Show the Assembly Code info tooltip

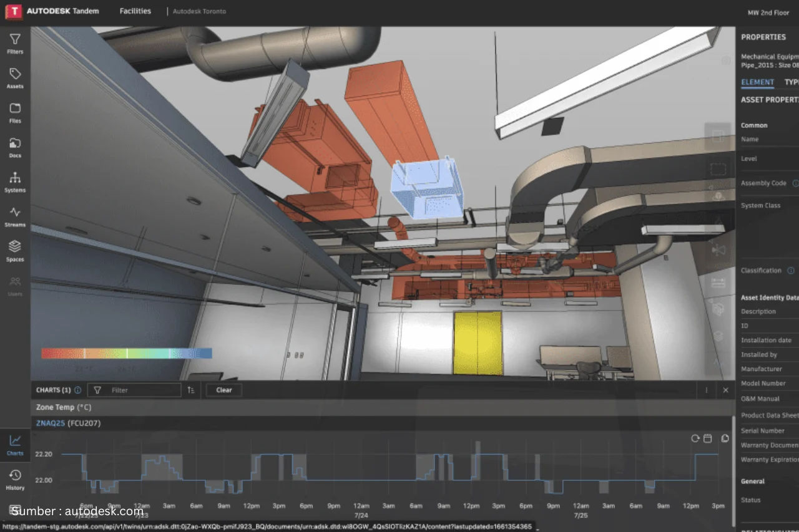tap(795, 183)
